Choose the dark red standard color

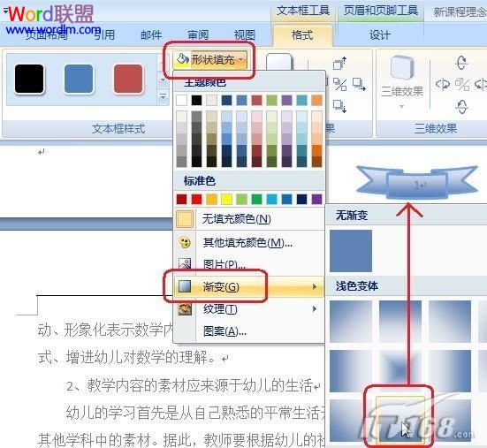(181, 199)
